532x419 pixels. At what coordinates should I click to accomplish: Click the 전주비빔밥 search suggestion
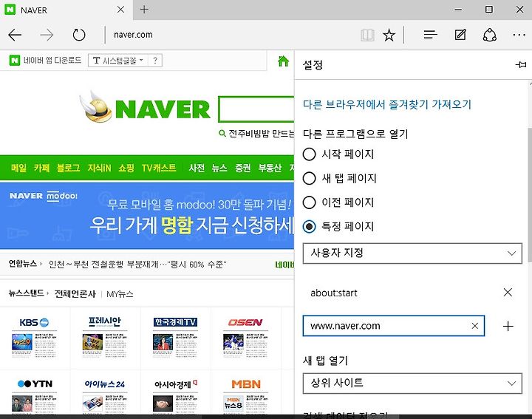[262, 133]
